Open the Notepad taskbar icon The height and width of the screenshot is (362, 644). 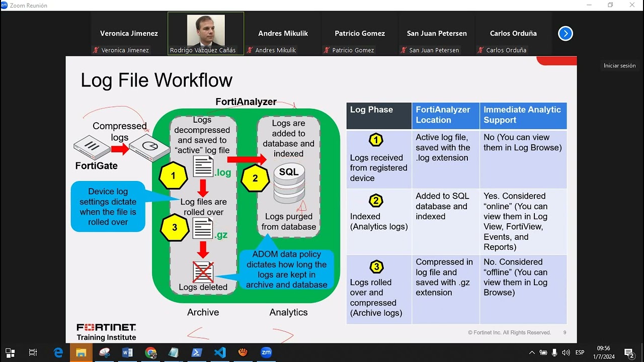coord(174,352)
